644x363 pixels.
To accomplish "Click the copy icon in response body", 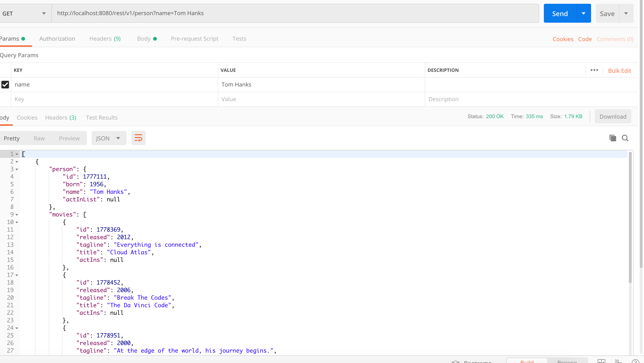I will pos(613,138).
